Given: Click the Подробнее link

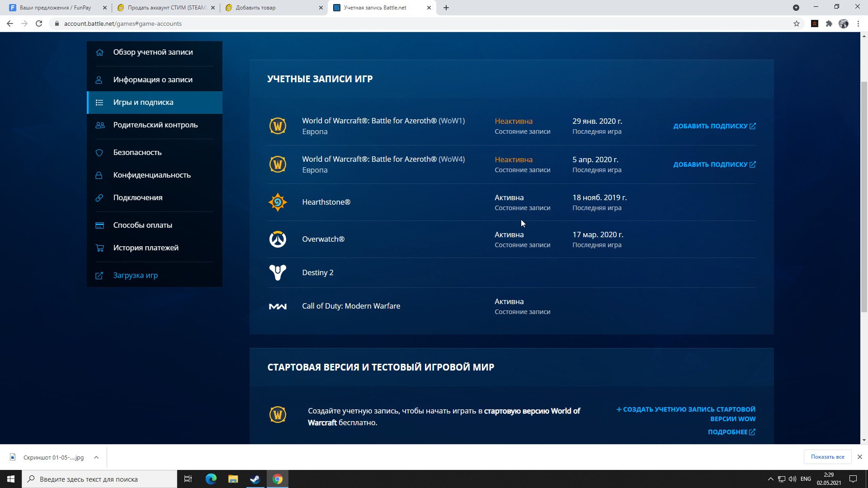Looking at the screenshot, I should [x=731, y=432].
